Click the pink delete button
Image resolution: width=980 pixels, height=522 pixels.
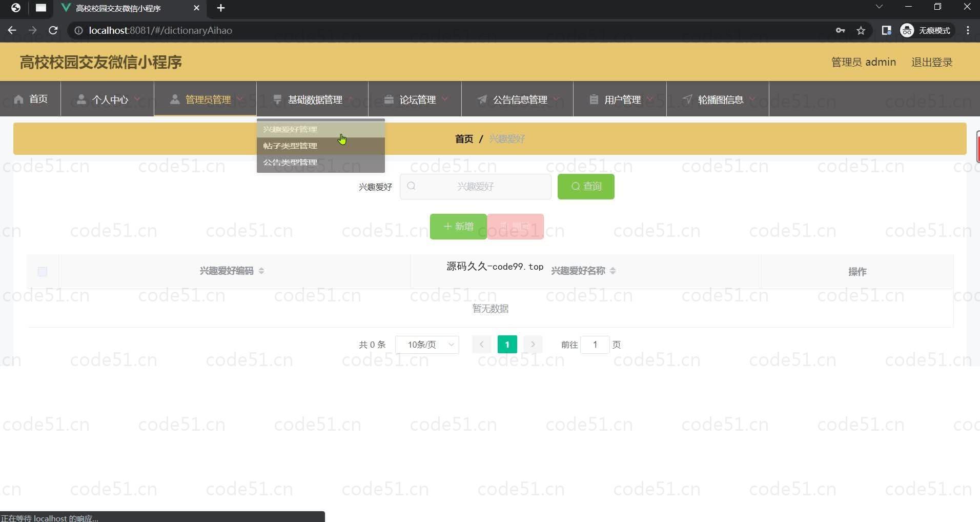515,226
